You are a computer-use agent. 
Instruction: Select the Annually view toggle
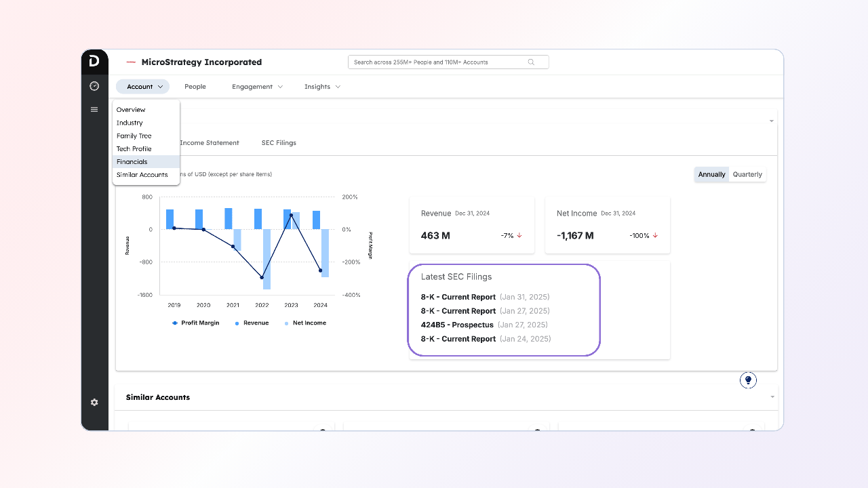click(711, 174)
